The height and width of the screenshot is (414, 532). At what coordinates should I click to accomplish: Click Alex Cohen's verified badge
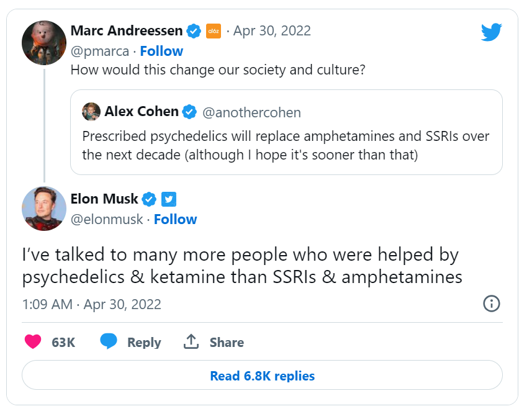tap(188, 112)
